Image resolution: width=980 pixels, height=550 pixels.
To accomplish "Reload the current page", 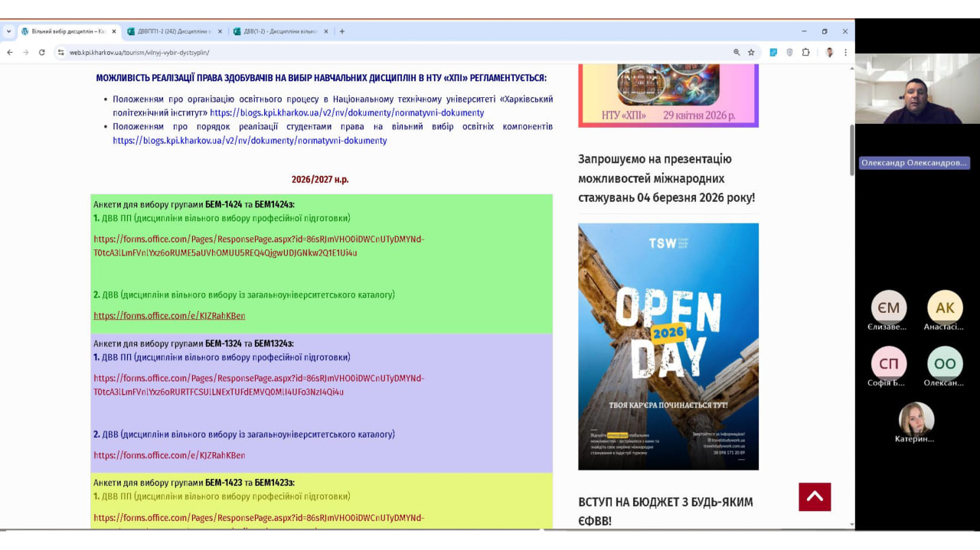I will [41, 52].
